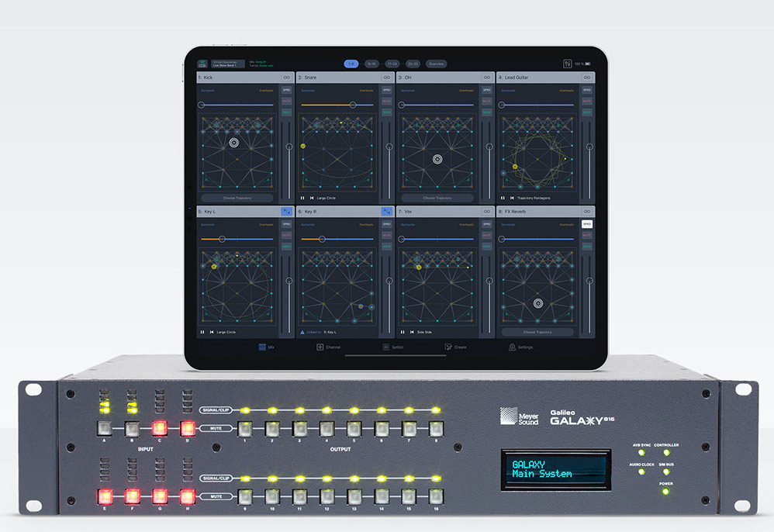Open Choose Trajectory for FX Reverb channel
This screenshot has width=774, height=532.
coord(537,332)
